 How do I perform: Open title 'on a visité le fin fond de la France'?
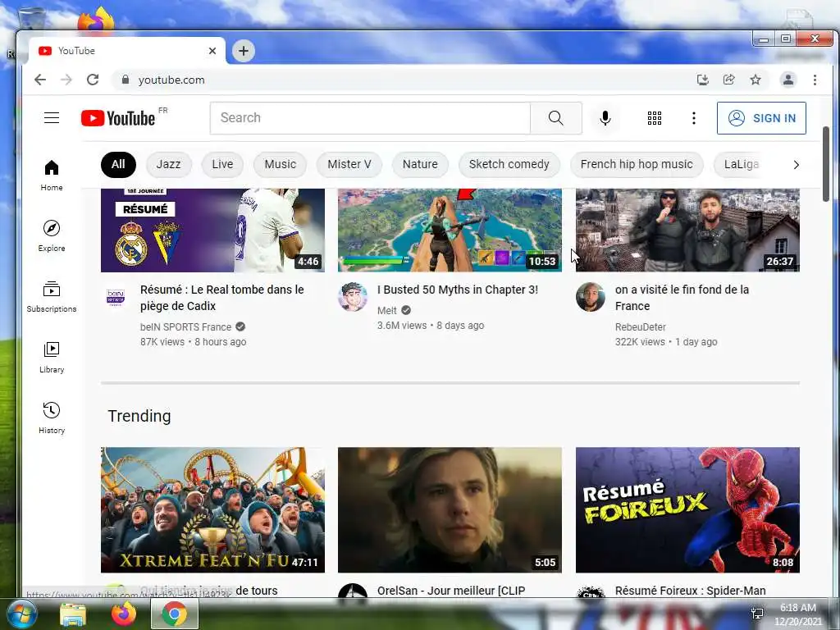682,298
